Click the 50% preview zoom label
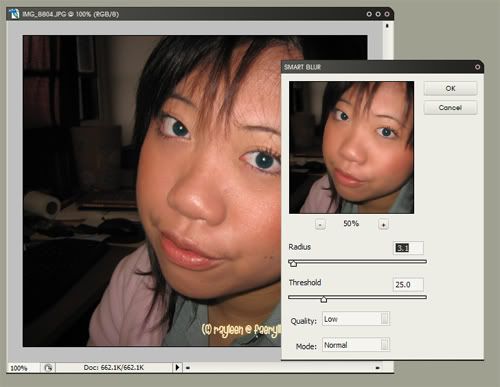Image resolution: width=500 pixels, height=387 pixels. point(351,223)
